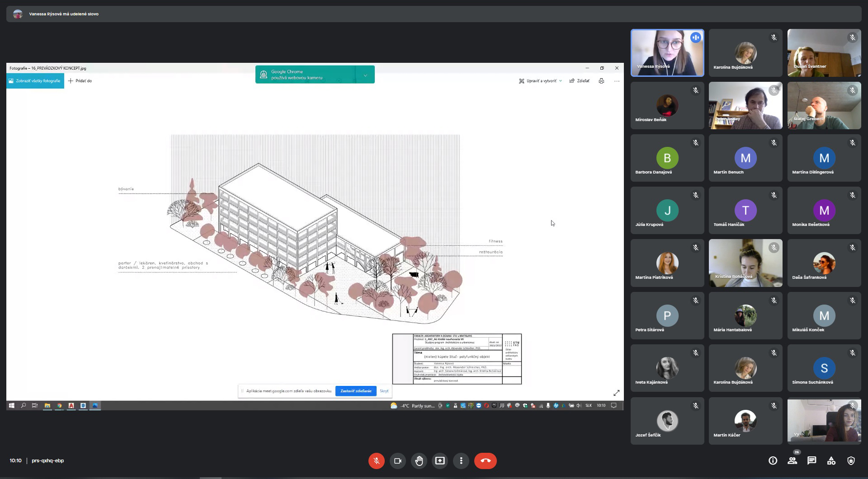The image size is (868, 479).
Task: Open the notification center icon
Action: 613,406
